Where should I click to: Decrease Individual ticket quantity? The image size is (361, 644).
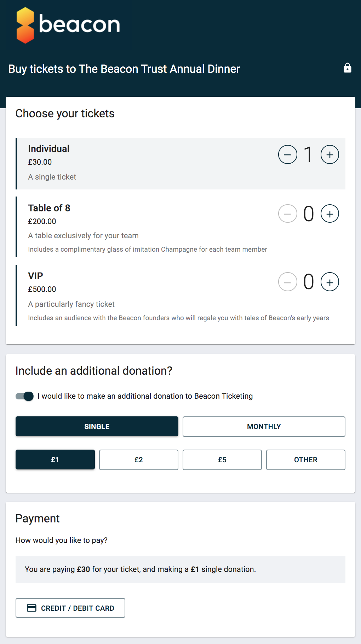pos(287,155)
